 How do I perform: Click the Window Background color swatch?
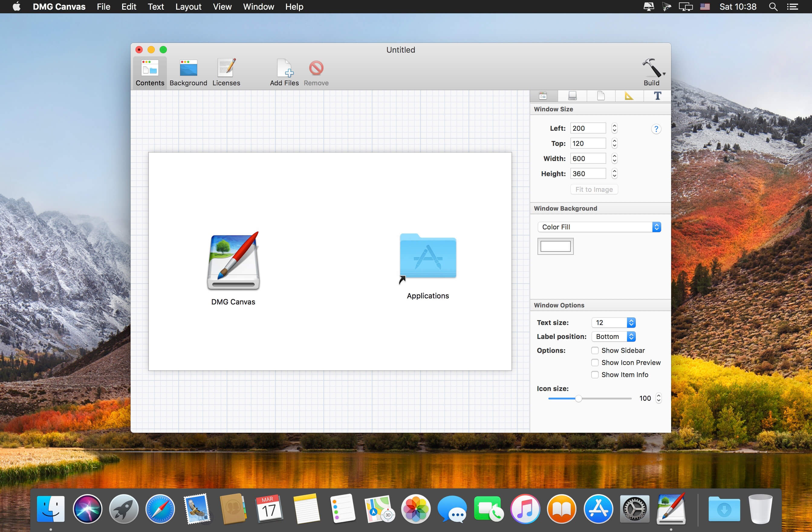pos(555,246)
